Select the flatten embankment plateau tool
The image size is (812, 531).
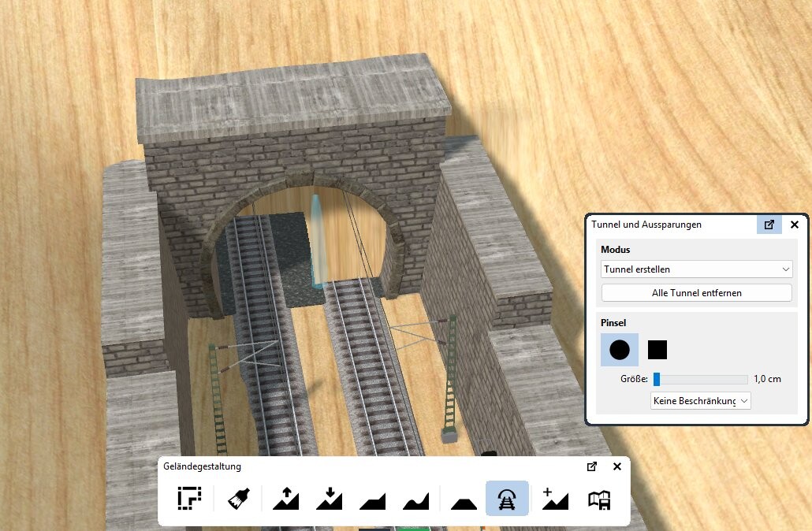coord(464,499)
